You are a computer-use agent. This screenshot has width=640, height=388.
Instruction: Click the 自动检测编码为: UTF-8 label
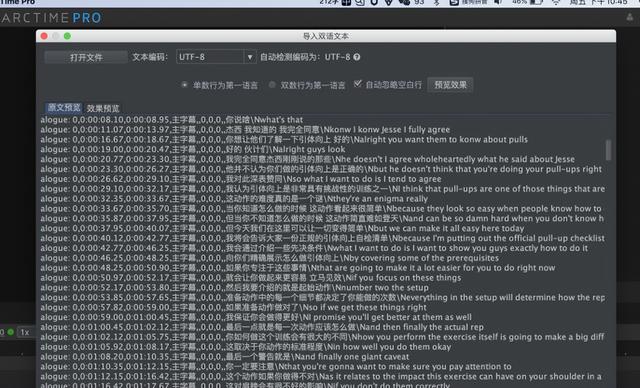(305, 57)
